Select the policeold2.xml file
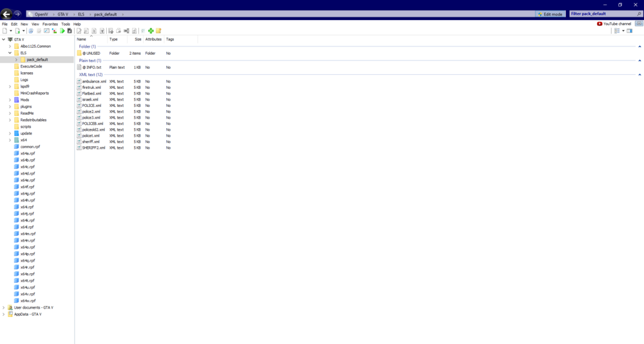 (x=93, y=129)
